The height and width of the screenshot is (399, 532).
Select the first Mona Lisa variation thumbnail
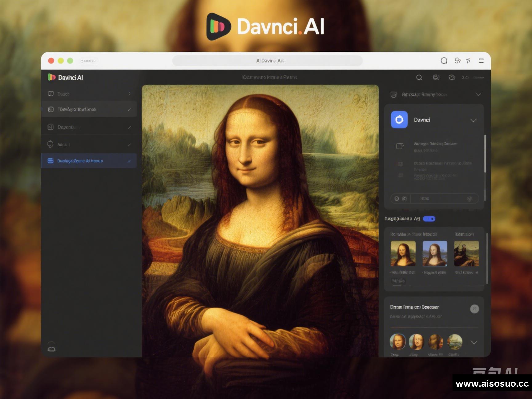click(403, 253)
